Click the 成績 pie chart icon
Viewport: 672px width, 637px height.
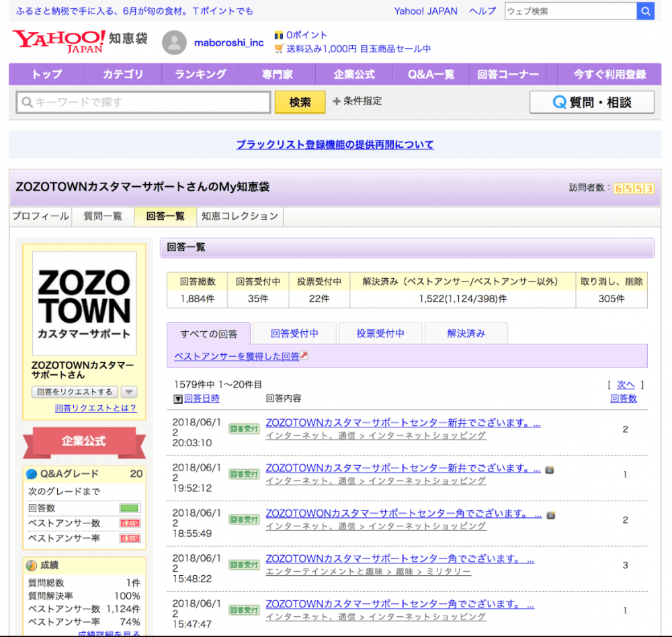click(x=32, y=565)
